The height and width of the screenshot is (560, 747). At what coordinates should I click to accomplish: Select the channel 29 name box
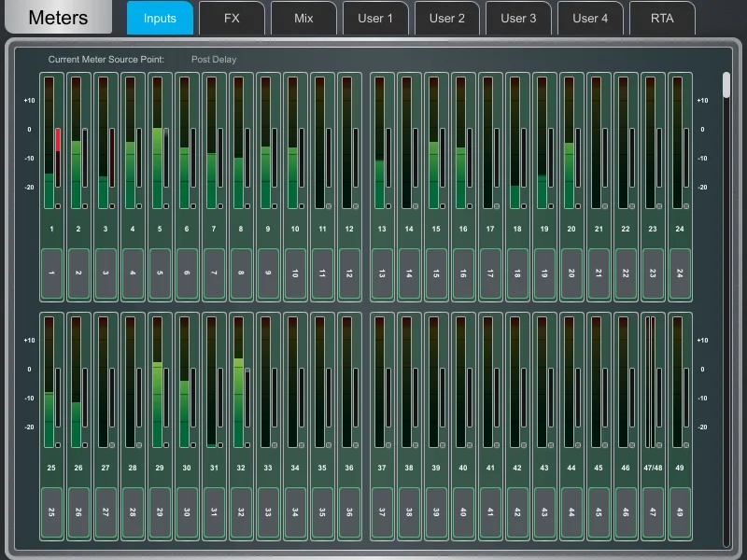click(x=160, y=512)
